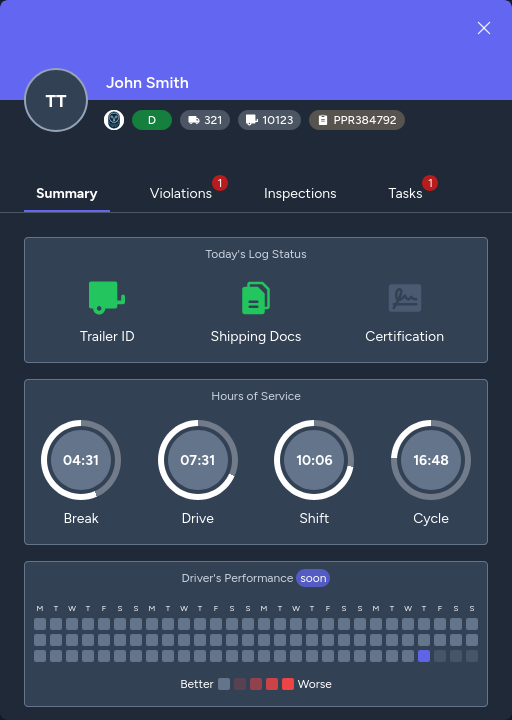
Task: Open the Tasks tab
Action: pyautogui.click(x=405, y=193)
